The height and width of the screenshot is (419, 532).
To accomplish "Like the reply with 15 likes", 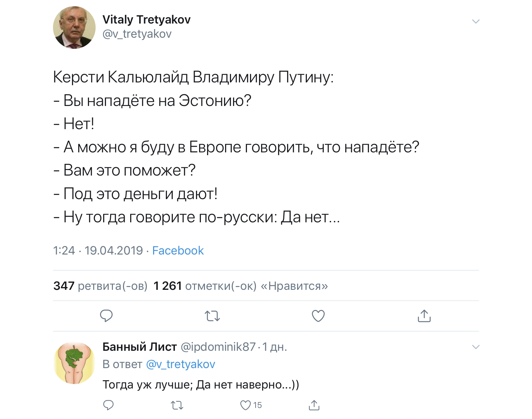I will tap(246, 405).
